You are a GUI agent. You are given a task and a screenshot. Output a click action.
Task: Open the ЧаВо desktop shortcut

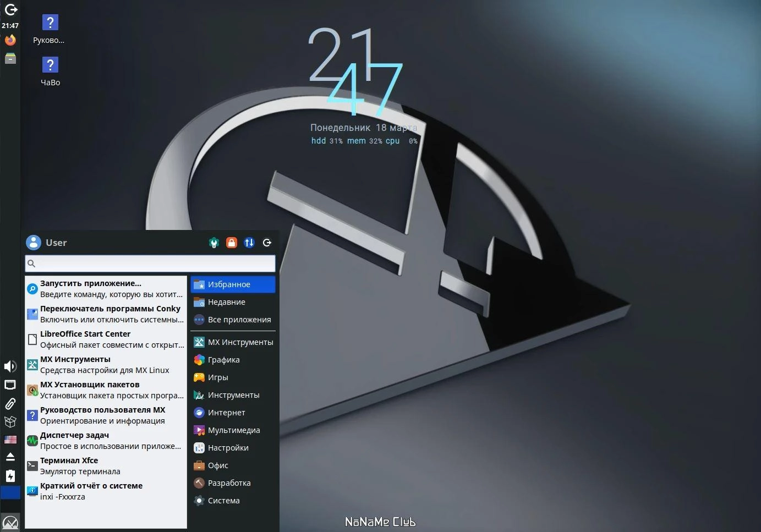pyautogui.click(x=50, y=72)
